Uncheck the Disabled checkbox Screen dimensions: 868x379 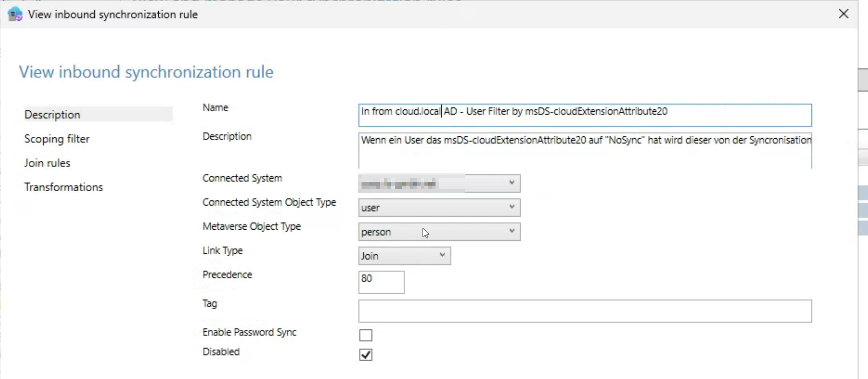tap(366, 355)
